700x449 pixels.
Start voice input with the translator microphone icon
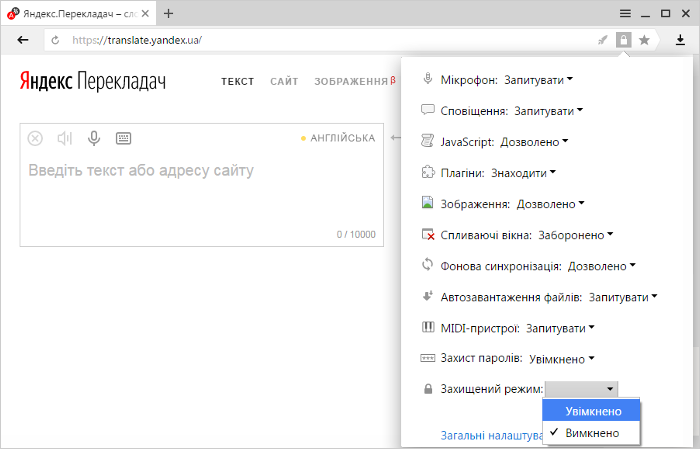94,138
